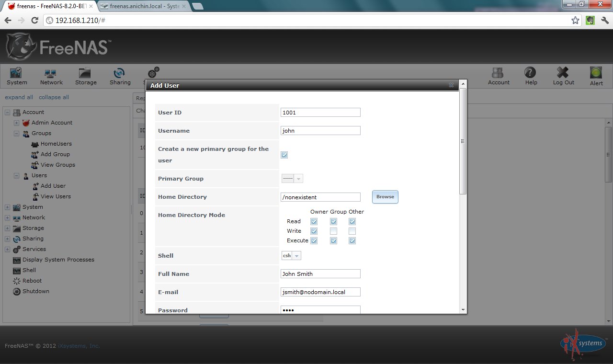Click the browser Back arrow
The image size is (613, 364).
click(x=8, y=20)
